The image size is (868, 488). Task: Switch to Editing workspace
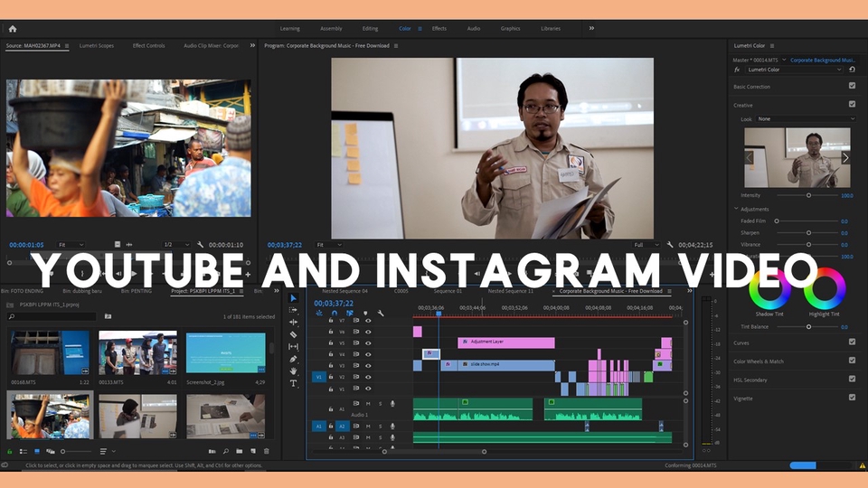point(370,29)
